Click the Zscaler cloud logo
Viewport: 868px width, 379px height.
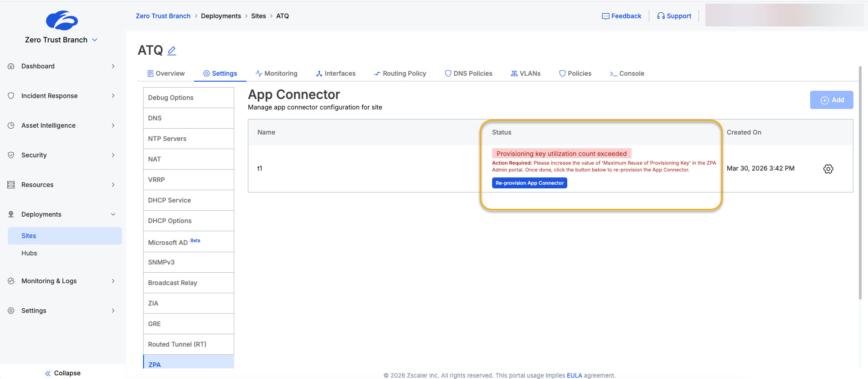point(62,21)
